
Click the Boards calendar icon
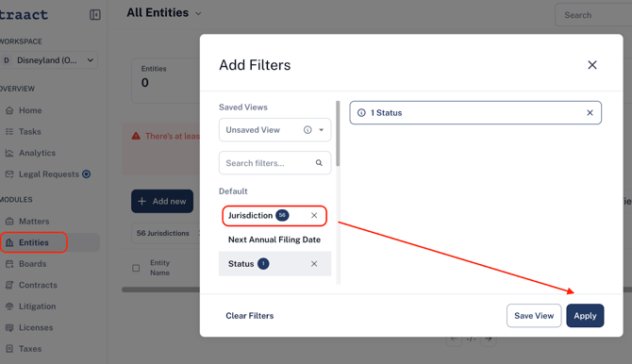click(x=9, y=264)
